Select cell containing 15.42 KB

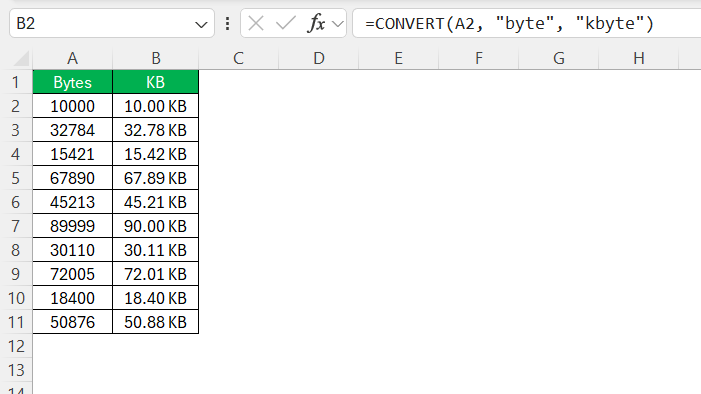[156, 154]
